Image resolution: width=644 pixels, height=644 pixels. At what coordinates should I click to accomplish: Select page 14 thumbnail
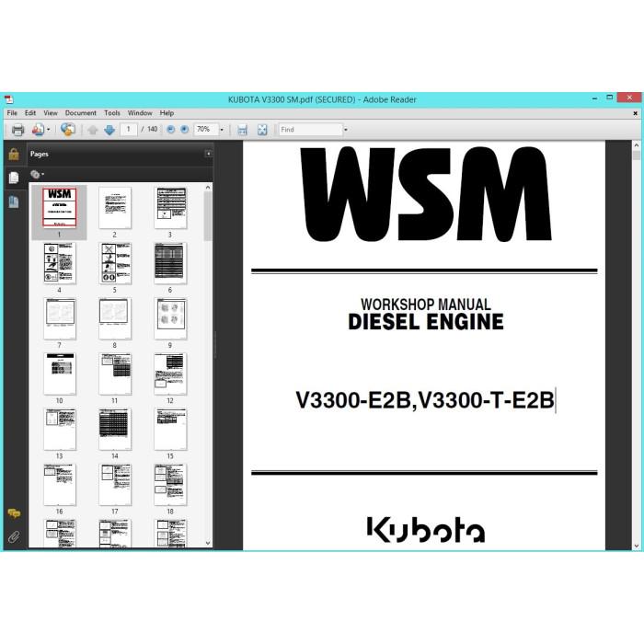[x=115, y=430]
